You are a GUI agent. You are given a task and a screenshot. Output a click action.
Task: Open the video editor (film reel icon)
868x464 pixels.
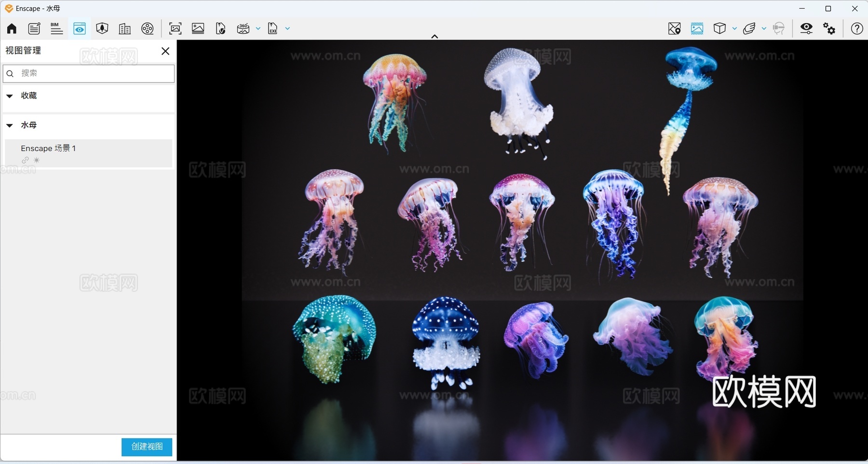(148, 28)
